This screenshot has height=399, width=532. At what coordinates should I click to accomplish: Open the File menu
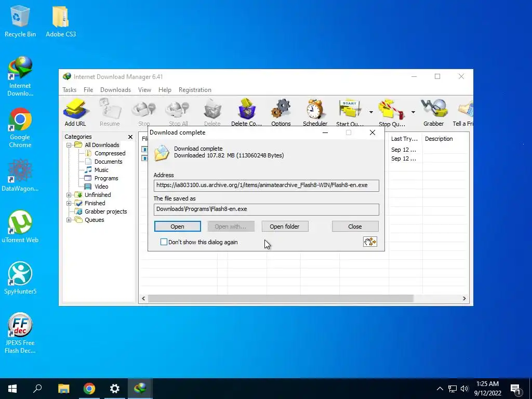point(88,90)
